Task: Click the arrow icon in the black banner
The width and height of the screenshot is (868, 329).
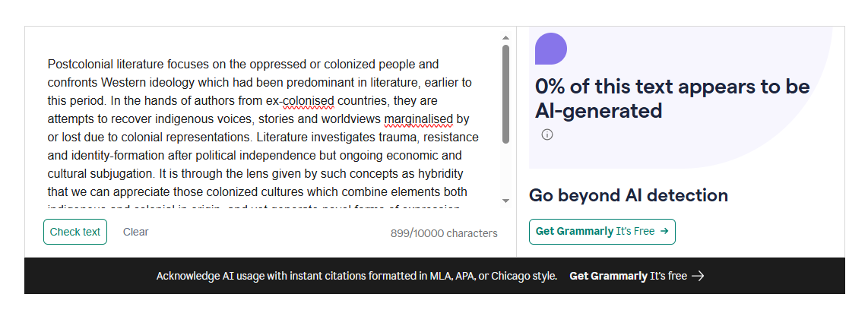Action: point(698,276)
